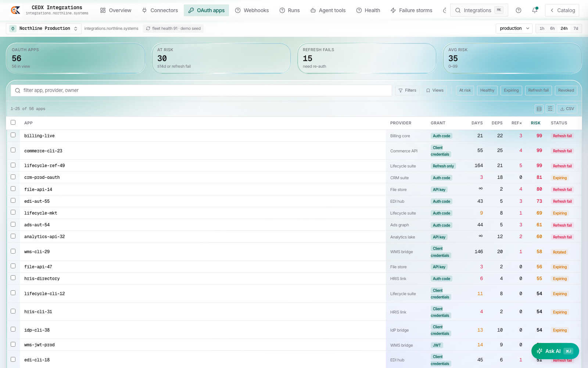Screen dimensions: 588x368
Task: Apply the At risk quick filter
Action: pyautogui.click(x=465, y=91)
